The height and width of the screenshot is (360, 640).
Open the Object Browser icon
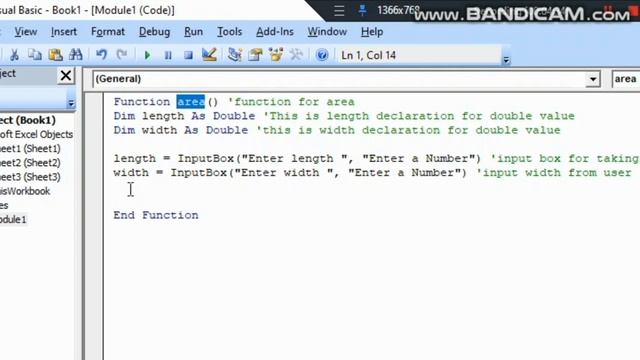coord(276,55)
